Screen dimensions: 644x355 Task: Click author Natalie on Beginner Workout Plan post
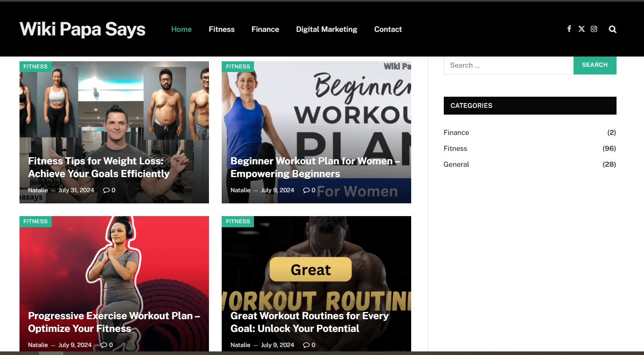tap(240, 190)
